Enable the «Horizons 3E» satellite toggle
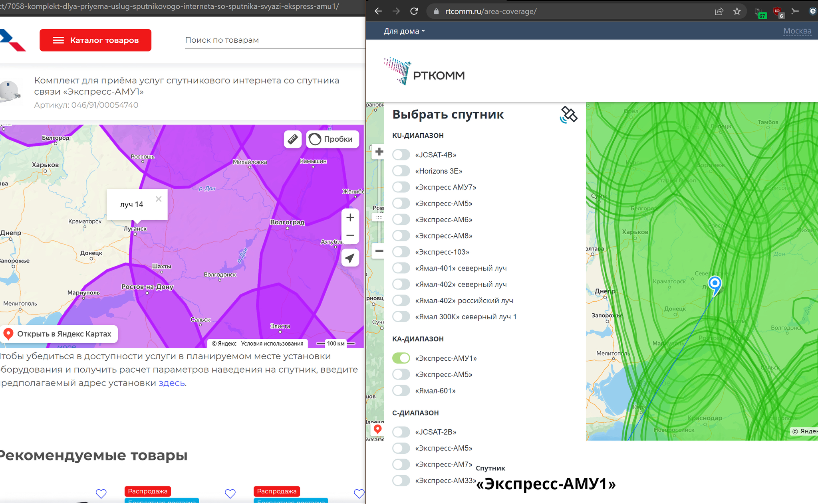The width and height of the screenshot is (818, 504). point(401,171)
